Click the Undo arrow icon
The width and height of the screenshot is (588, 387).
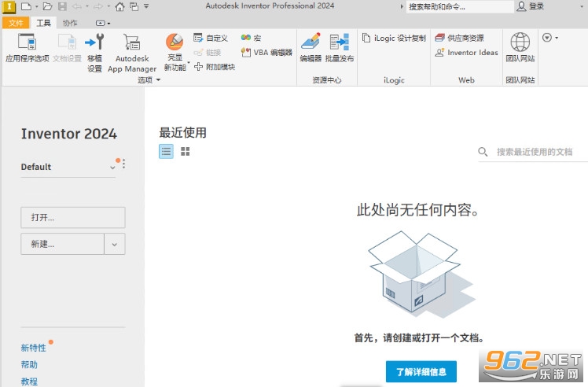(77, 6)
